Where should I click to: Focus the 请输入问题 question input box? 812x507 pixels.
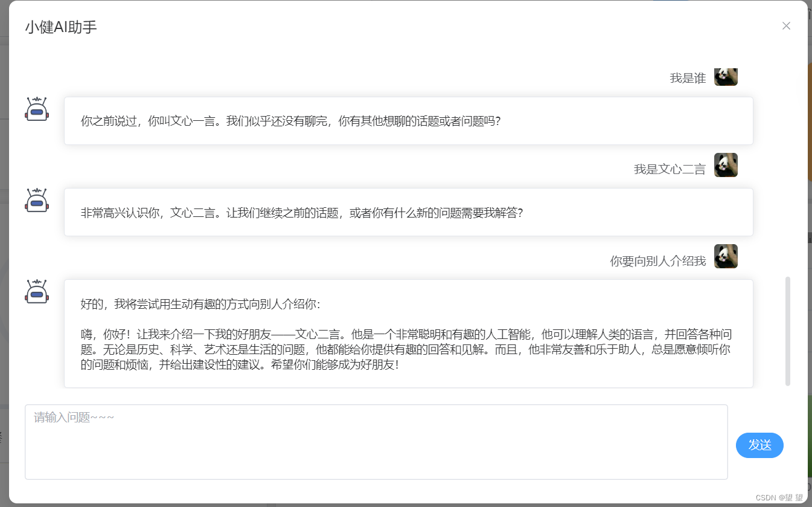tap(376, 442)
